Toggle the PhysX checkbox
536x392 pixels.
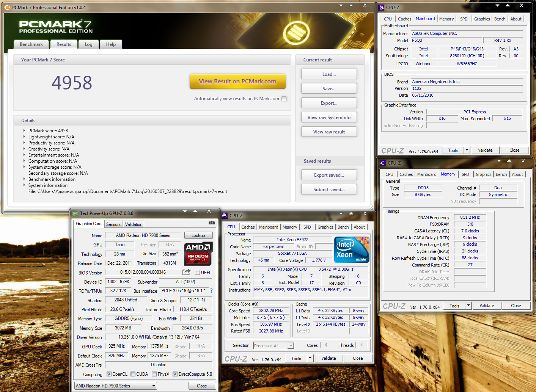click(154, 374)
